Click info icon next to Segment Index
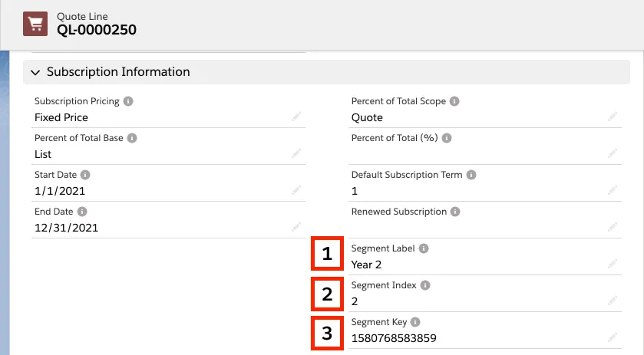The image size is (644, 355). click(425, 285)
